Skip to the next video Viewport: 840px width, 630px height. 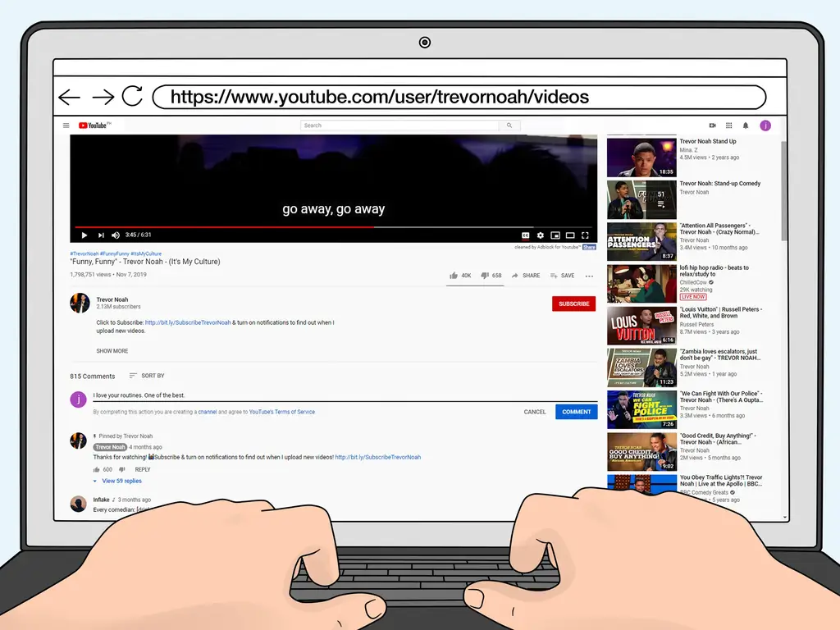(101, 235)
